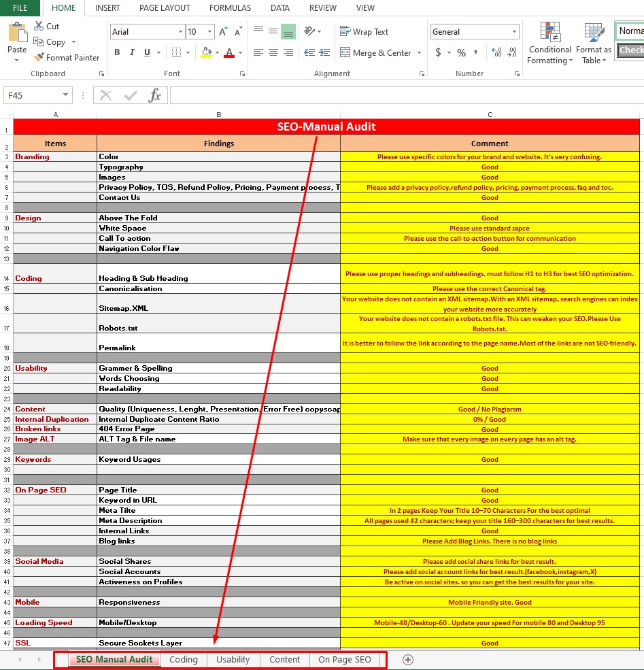Image resolution: width=644 pixels, height=670 pixels.
Task: Click the Increase Font Size icon
Action: tap(223, 32)
